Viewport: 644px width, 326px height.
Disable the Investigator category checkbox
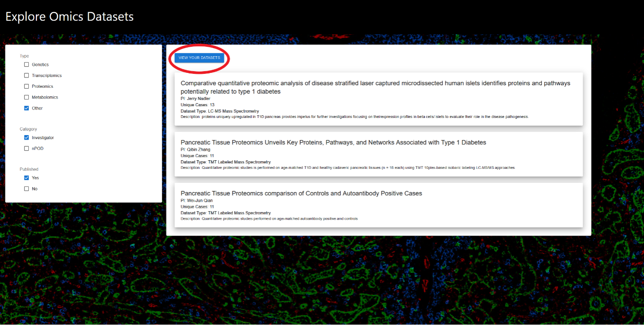coord(27,138)
